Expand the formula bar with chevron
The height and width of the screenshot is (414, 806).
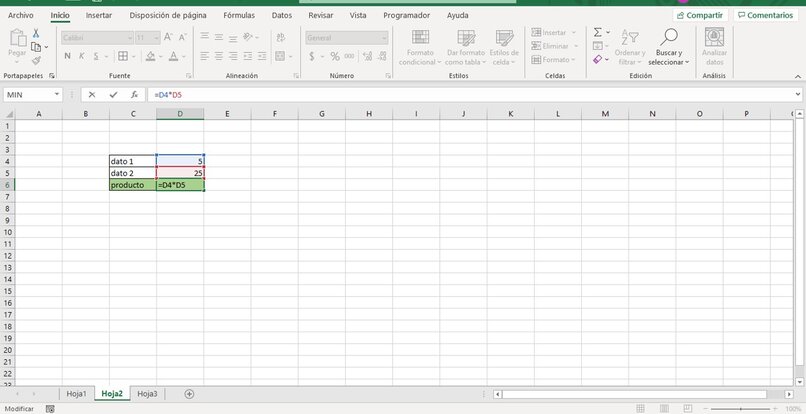[797, 94]
